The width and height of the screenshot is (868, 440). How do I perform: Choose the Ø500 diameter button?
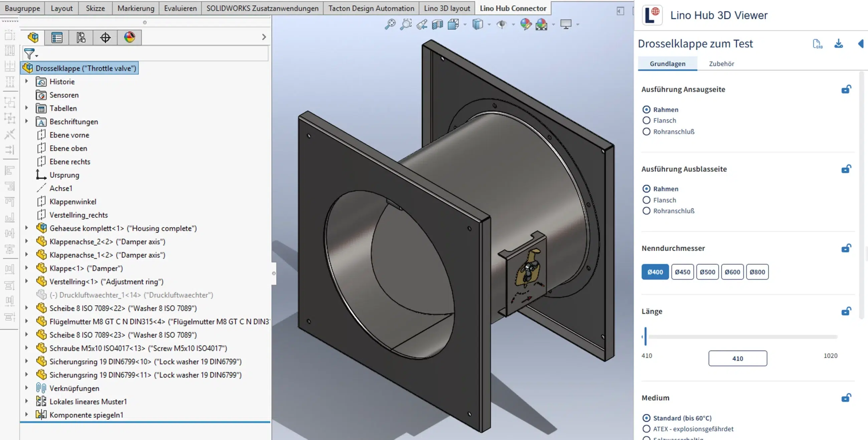click(707, 272)
